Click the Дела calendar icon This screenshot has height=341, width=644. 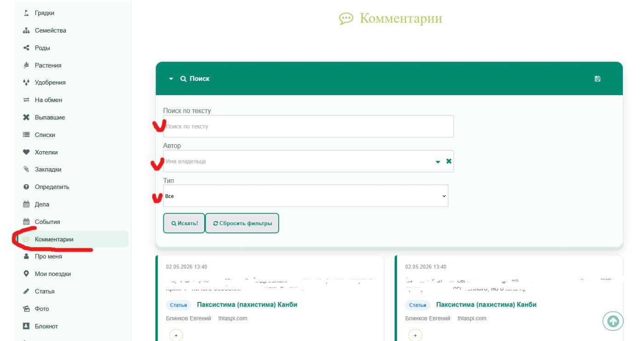tap(26, 205)
